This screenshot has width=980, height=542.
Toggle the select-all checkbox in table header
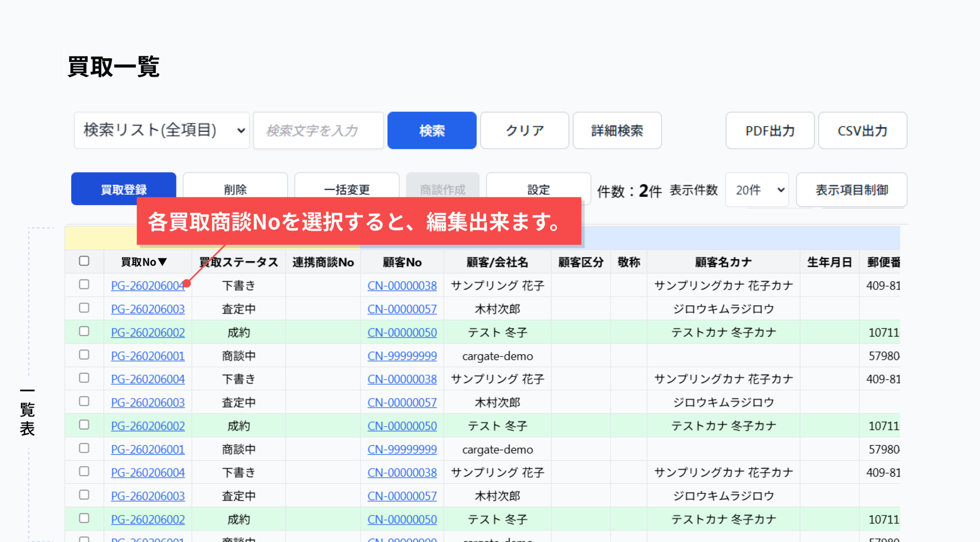pos(84,261)
